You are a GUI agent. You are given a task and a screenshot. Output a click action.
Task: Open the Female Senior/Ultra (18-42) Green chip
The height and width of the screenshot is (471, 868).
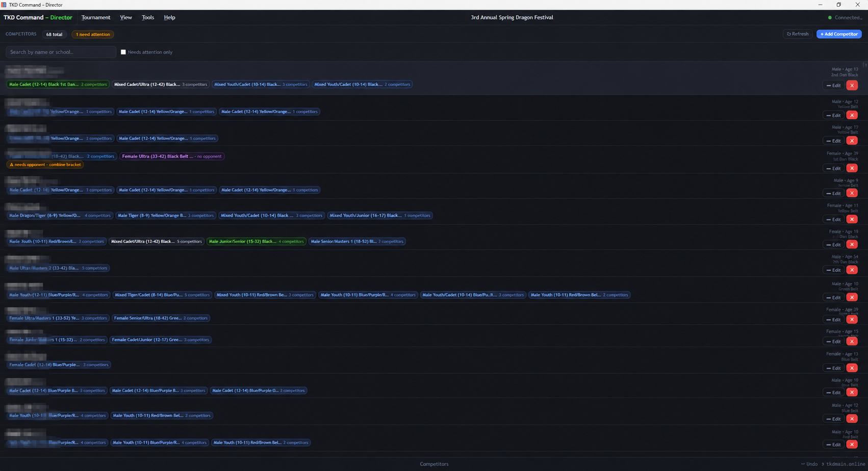click(x=161, y=318)
